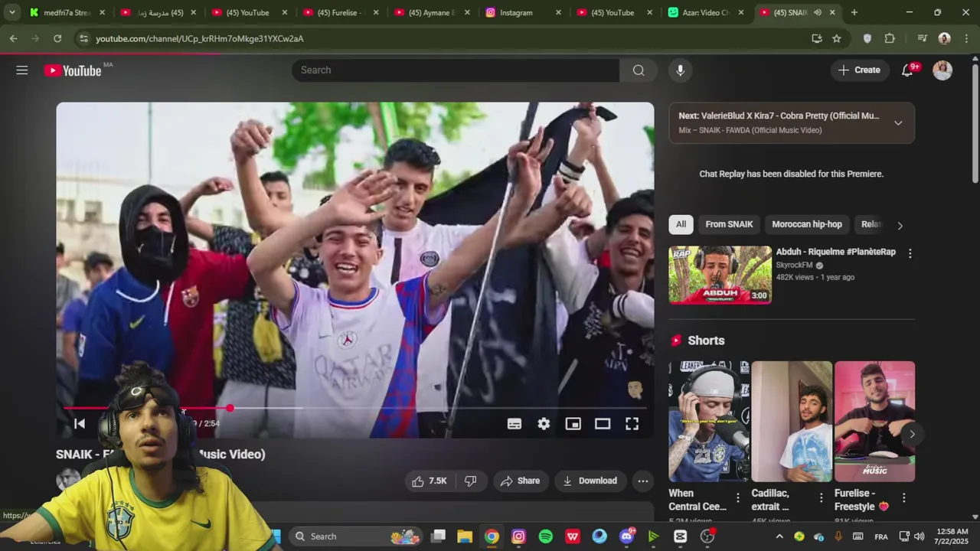Open the YouTube account avatar menu
980x551 pixels.
pos(942,70)
